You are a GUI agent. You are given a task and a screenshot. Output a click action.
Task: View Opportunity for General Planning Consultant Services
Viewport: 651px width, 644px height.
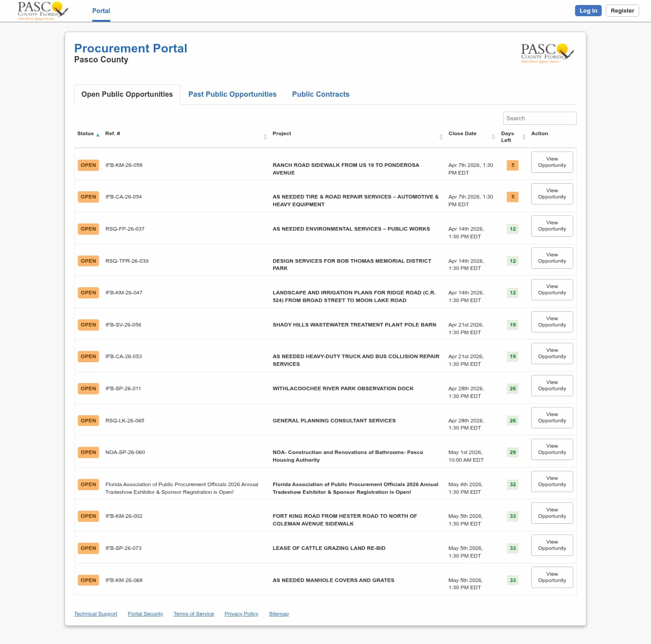(x=552, y=417)
